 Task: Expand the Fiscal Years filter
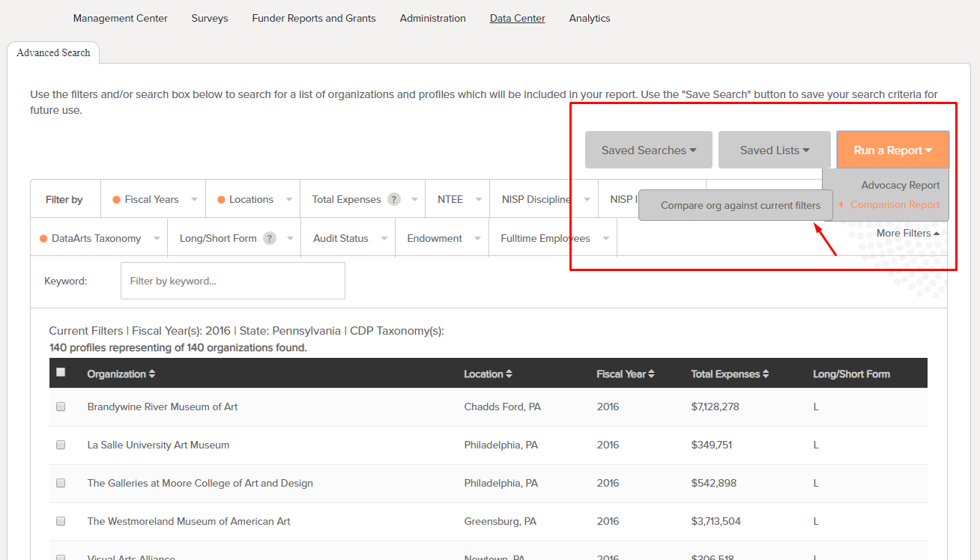point(156,200)
